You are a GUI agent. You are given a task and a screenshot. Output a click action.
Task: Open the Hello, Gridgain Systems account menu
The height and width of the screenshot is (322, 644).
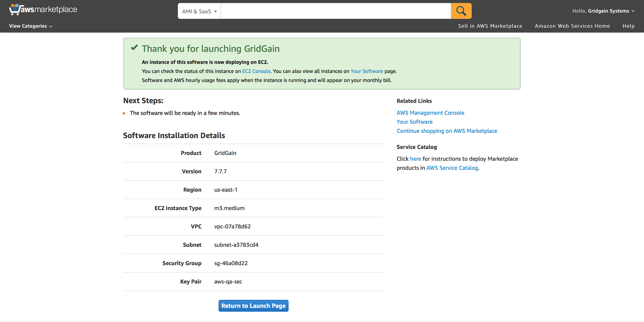click(603, 11)
